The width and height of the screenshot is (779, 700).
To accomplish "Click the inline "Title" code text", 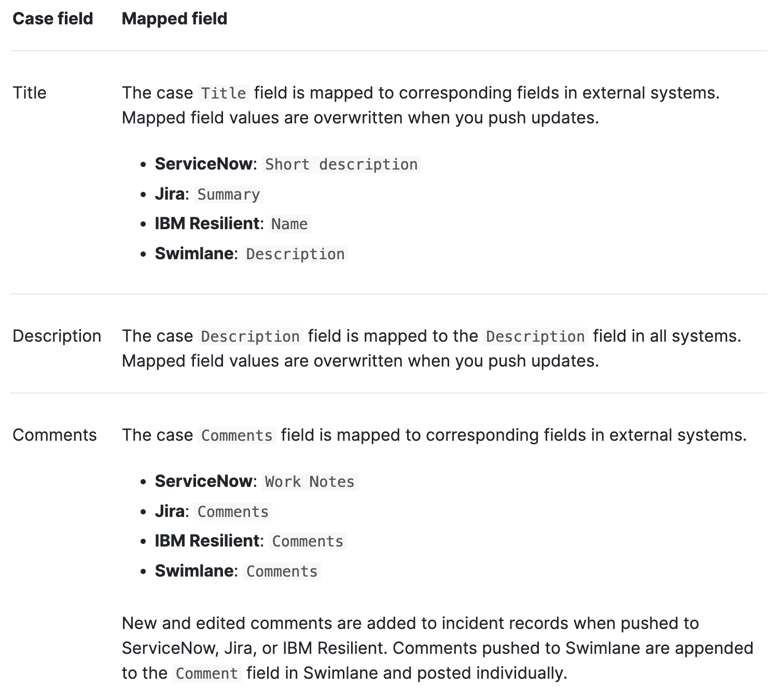I will pos(224,93).
